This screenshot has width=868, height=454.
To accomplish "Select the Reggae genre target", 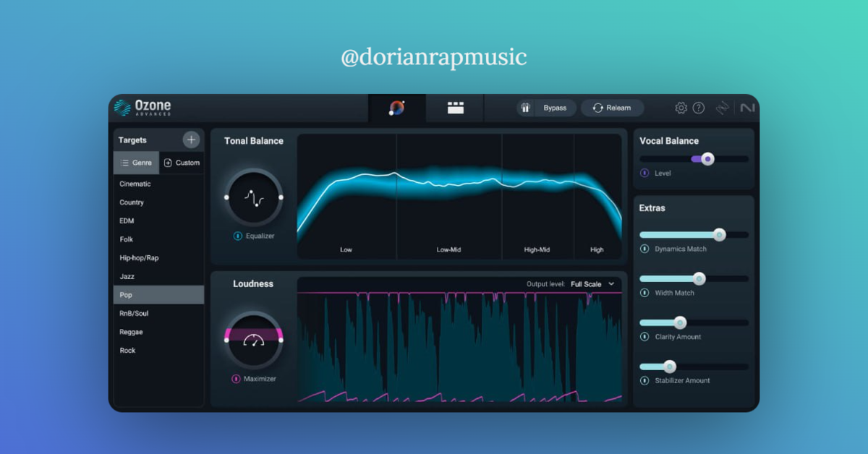I will click(158, 332).
